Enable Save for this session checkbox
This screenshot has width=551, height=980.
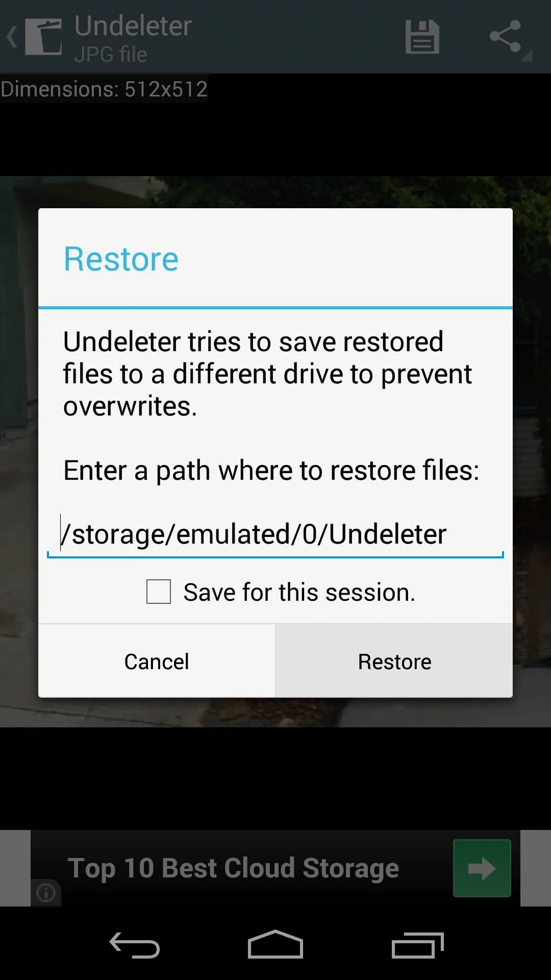coord(159,592)
